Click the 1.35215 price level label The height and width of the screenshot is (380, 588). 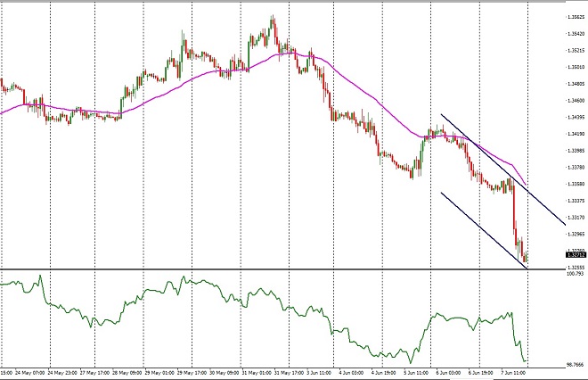click(576, 50)
